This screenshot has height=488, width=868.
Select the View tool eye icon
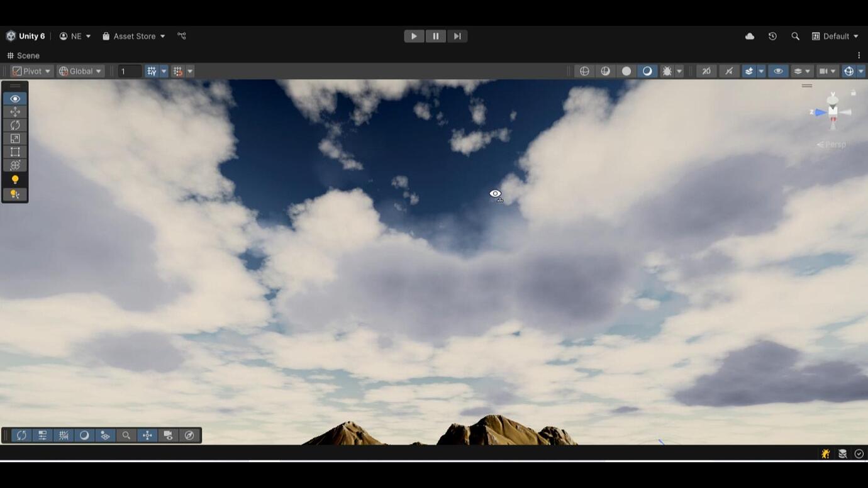(15, 98)
